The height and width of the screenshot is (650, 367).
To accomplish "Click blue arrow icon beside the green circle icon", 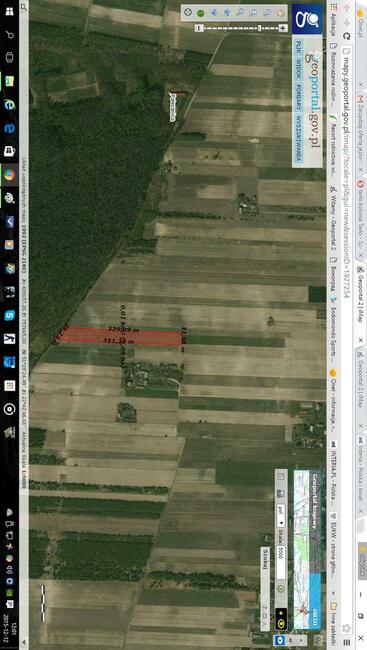I will [x=214, y=13].
